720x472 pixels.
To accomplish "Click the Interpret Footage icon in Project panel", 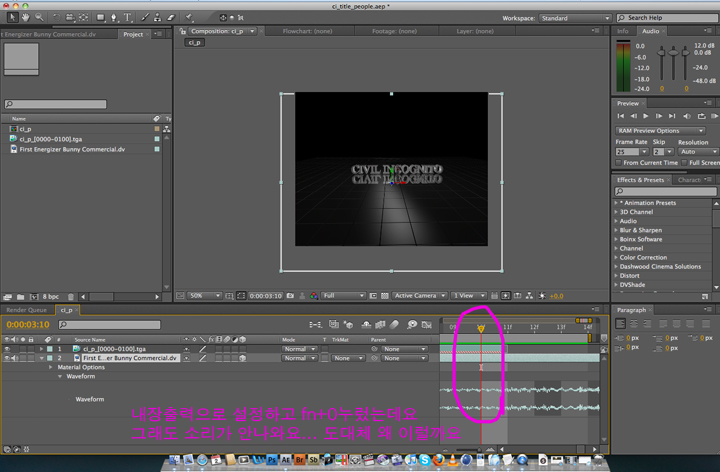I will tap(7, 297).
